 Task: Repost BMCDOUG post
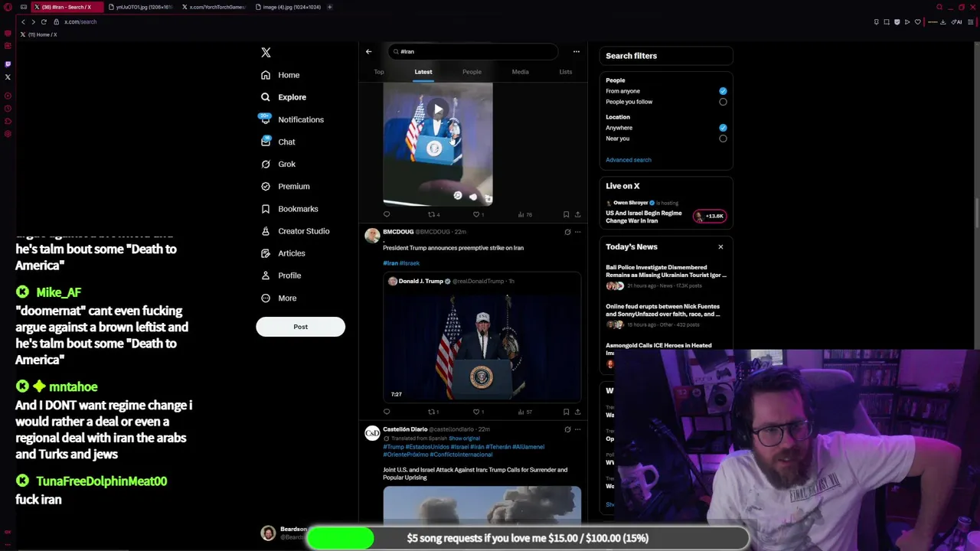tap(433, 412)
